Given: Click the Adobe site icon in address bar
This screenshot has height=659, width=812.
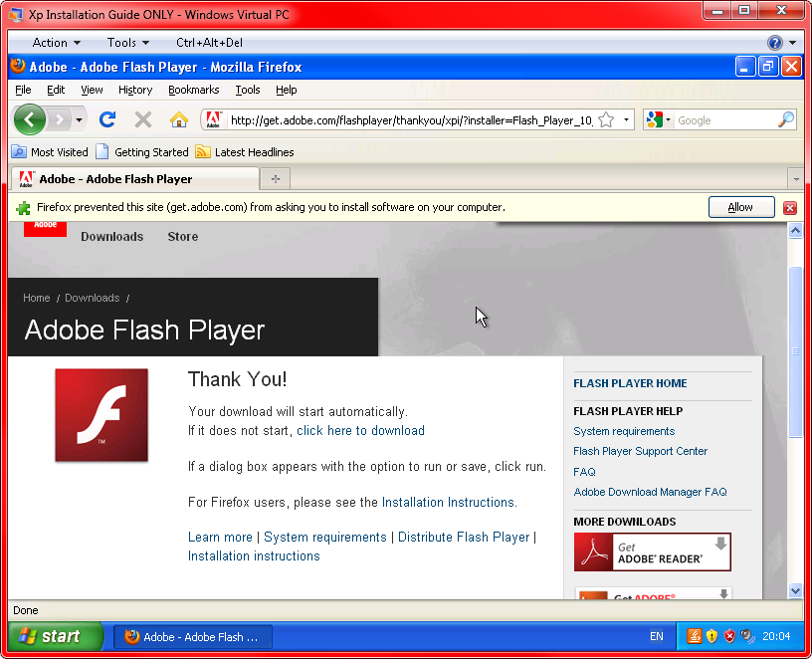Looking at the screenshot, I should click(x=213, y=120).
